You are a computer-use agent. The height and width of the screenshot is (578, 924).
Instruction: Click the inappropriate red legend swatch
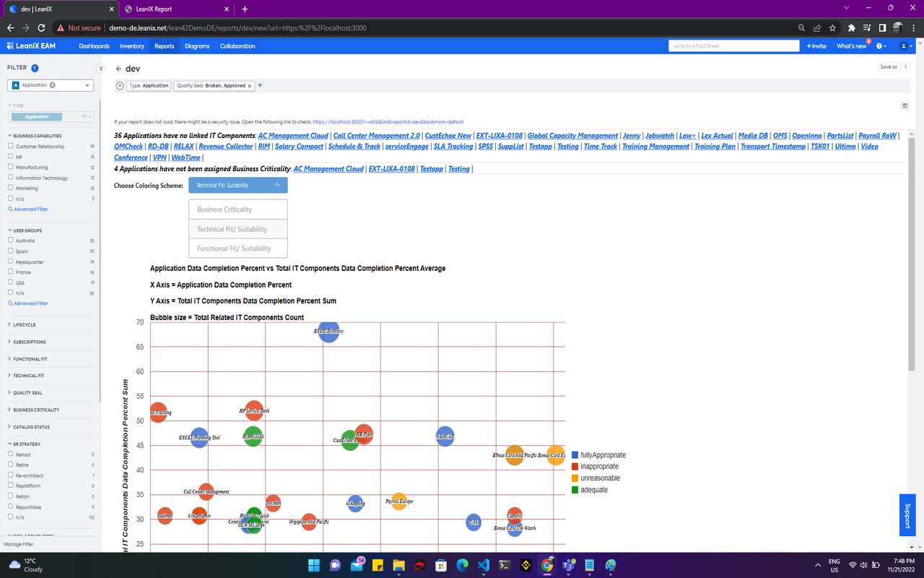click(575, 467)
